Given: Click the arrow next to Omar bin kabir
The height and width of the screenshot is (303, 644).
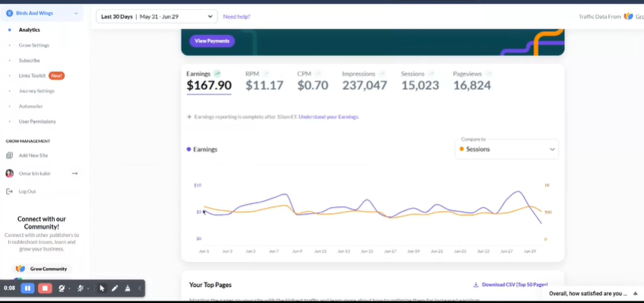Looking at the screenshot, I should [75, 174].
